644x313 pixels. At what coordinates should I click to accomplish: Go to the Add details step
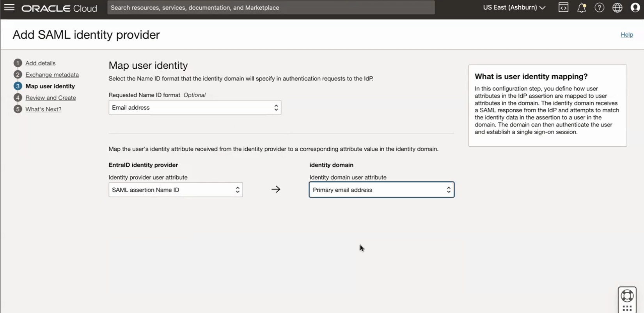coord(41,63)
